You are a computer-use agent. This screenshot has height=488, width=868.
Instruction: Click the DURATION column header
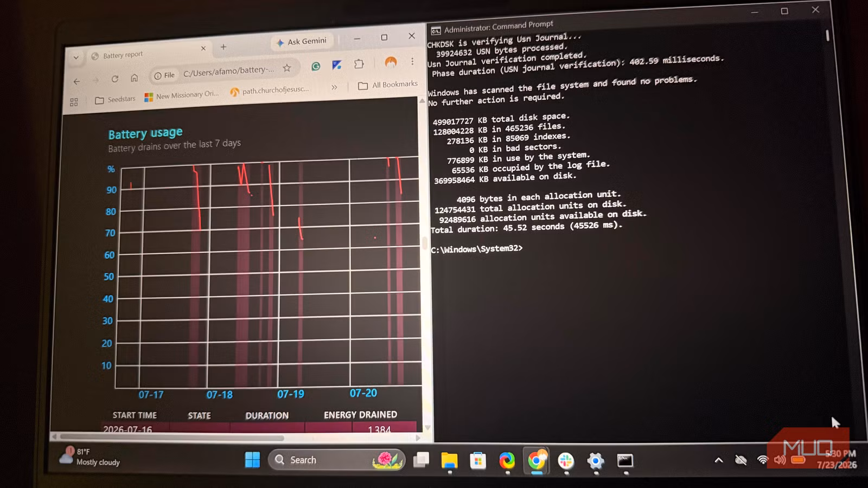pos(267,415)
